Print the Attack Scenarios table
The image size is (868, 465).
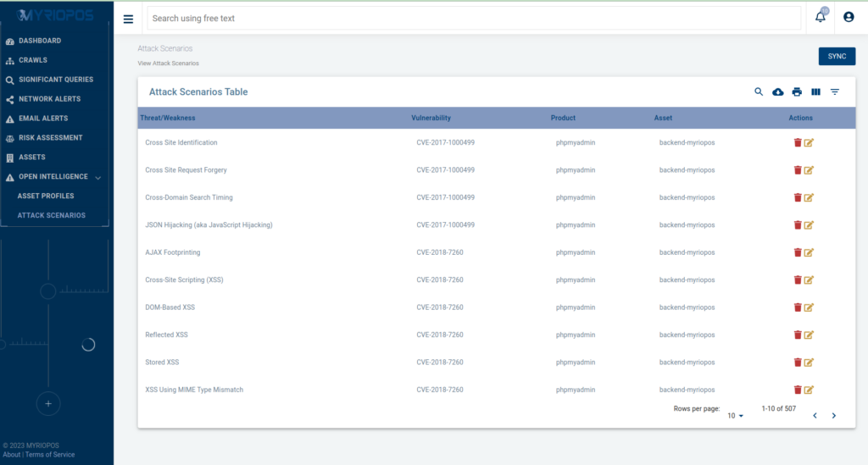click(797, 91)
